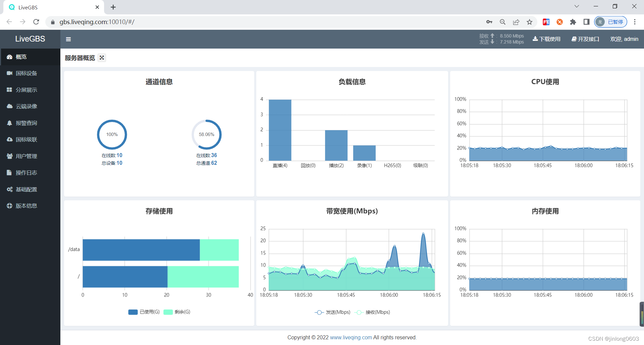Click the red extension icon in toolbar
The image size is (644, 345).
tap(546, 22)
